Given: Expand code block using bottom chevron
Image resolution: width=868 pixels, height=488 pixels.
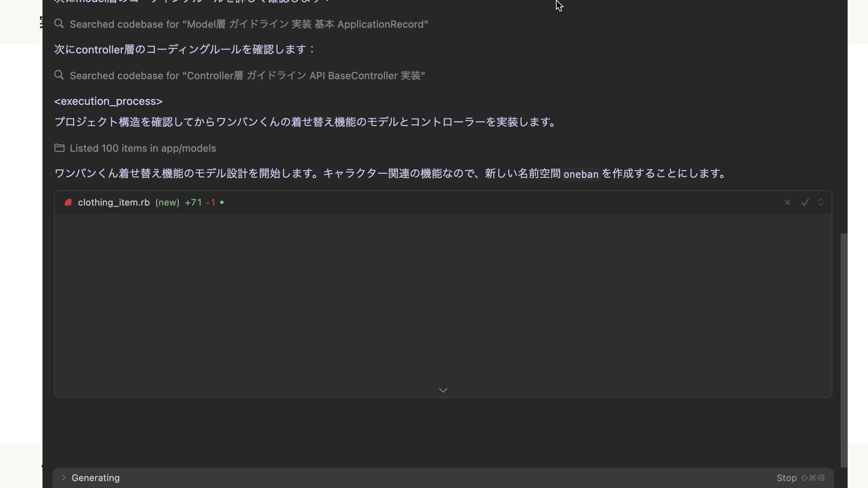Looking at the screenshot, I should click(x=443, y=390).
